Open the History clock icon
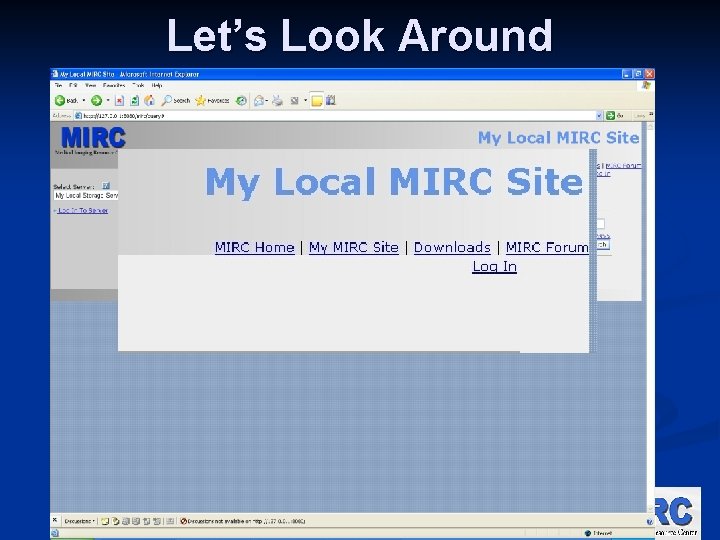The image size is (720, 540). pyautogui.click(x=241, y=101)
